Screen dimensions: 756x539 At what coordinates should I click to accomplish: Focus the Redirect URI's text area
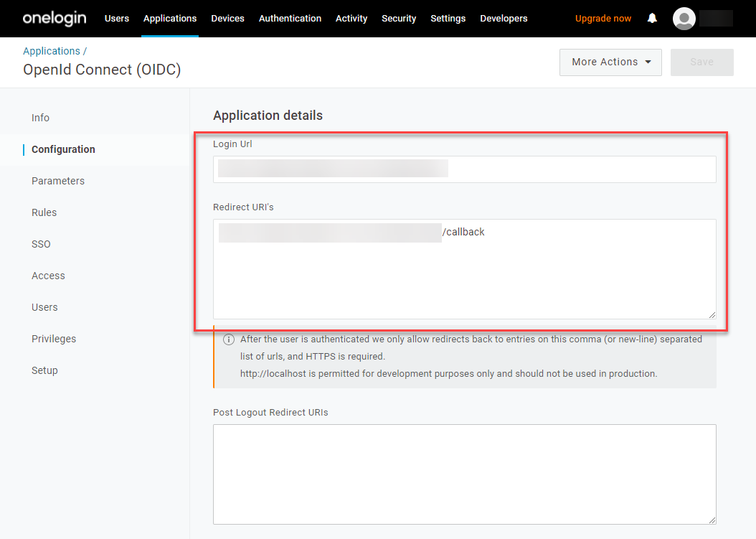pyautogui.click(x=464, y=268)
